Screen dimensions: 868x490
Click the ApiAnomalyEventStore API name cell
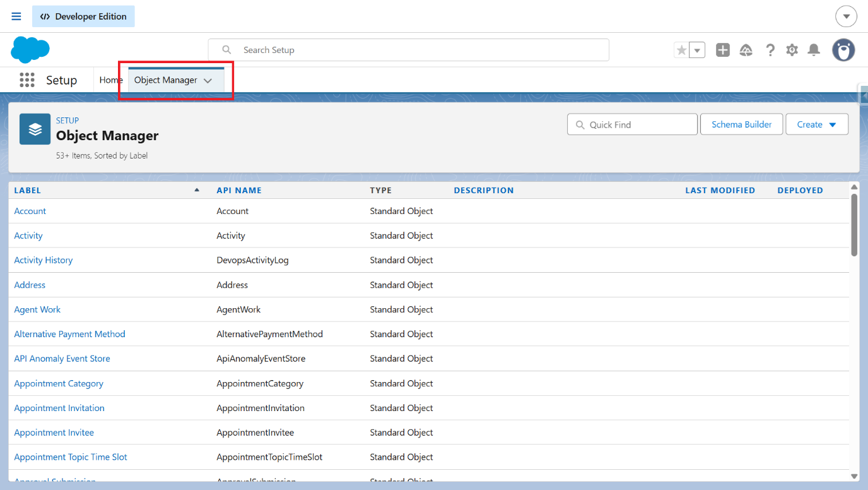tap(261, 359)
